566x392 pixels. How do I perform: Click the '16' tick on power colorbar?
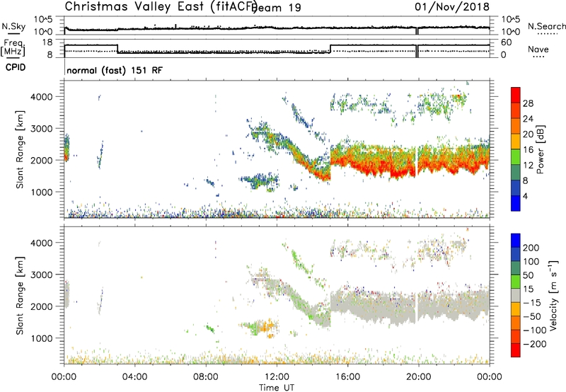click(x=528, y=150)
